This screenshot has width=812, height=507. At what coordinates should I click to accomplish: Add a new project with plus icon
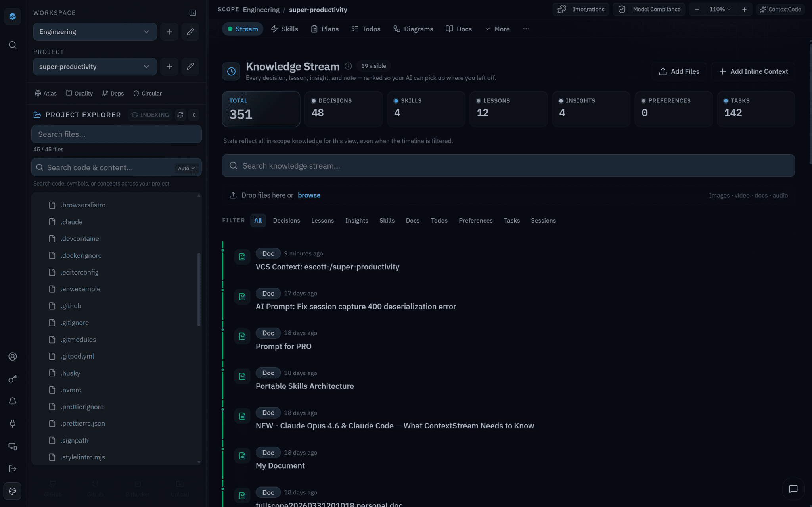point(169,67)
